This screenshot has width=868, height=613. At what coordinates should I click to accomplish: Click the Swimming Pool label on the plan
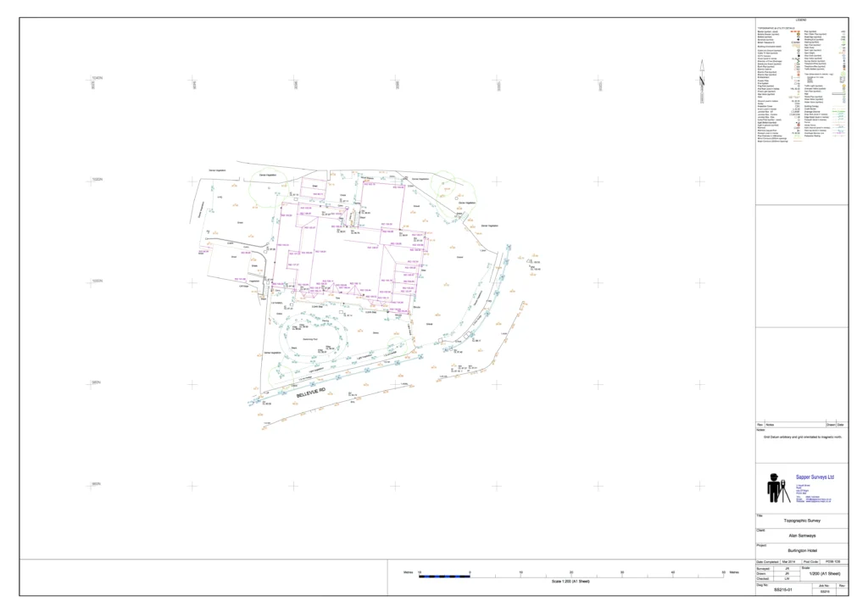(x=310, y=338)
